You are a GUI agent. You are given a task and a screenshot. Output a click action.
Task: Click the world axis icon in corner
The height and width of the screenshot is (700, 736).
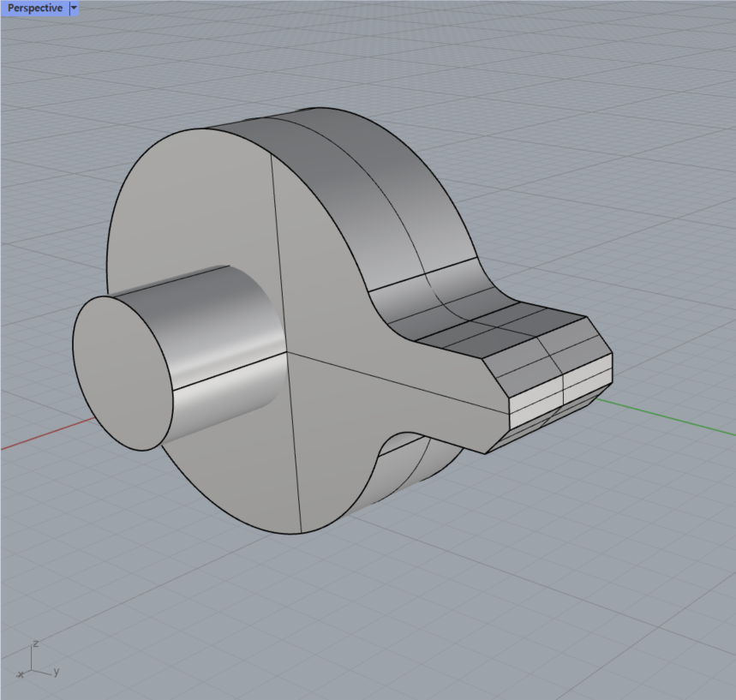click(x=38, y=660)
